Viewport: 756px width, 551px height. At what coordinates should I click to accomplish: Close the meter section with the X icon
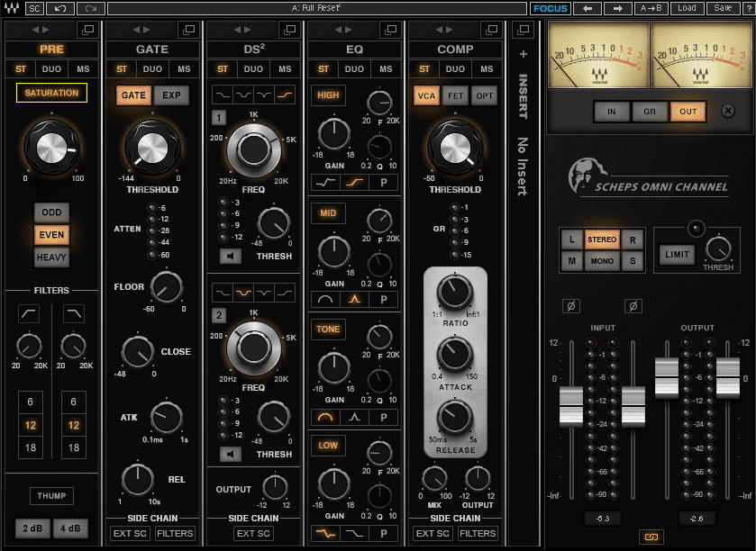click(728, 111)
